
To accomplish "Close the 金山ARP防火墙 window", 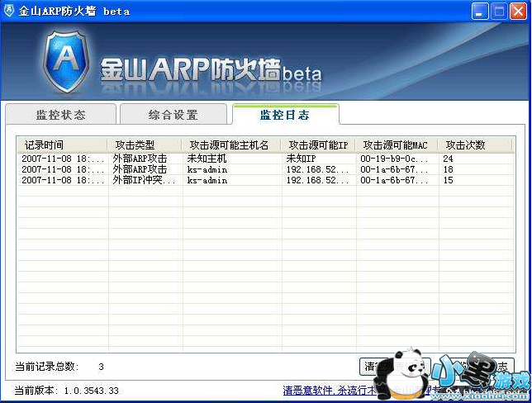I will click(x=518, y=12).
